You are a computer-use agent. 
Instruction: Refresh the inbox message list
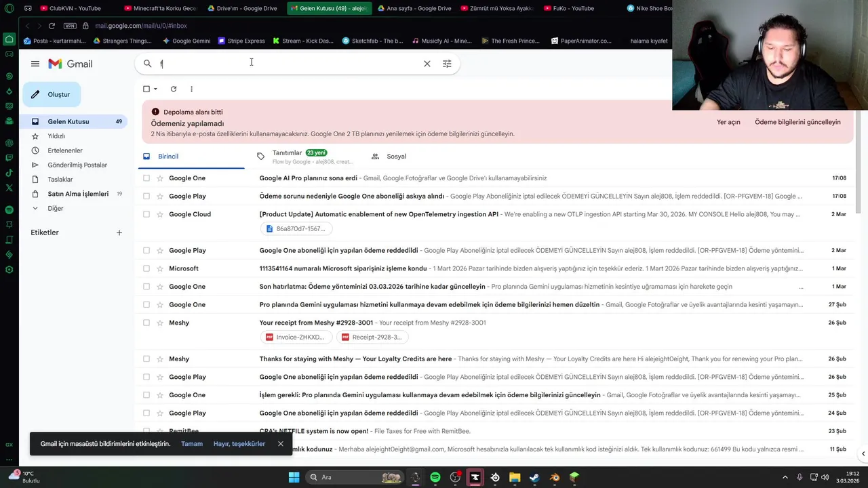(x=174, y=89)
